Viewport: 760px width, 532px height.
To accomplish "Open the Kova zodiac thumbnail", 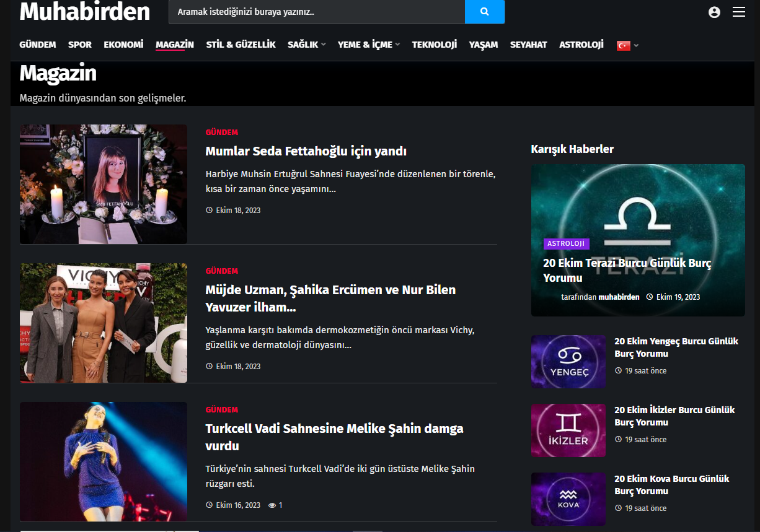I will pyautogui.click(x=568, y=499).
